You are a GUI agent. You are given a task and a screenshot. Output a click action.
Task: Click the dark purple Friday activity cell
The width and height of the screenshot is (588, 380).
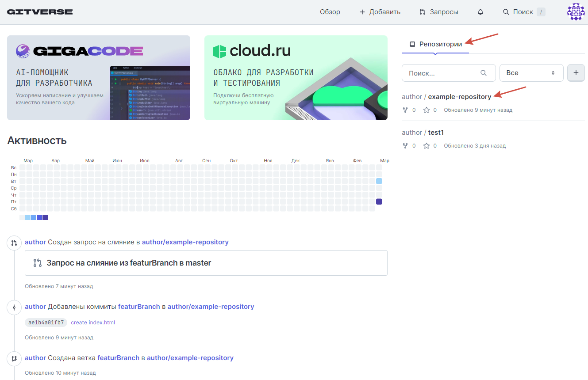click(x=379, y=201)
